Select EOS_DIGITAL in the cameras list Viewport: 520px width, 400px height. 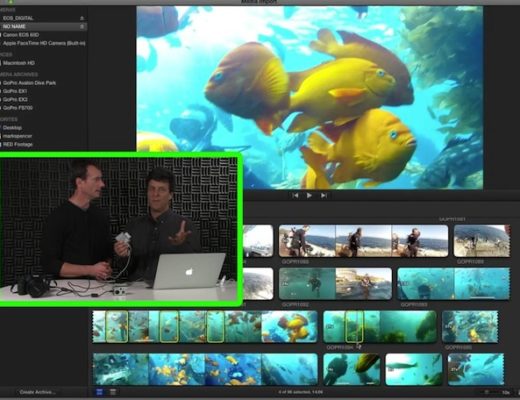(x=18, y=18)
